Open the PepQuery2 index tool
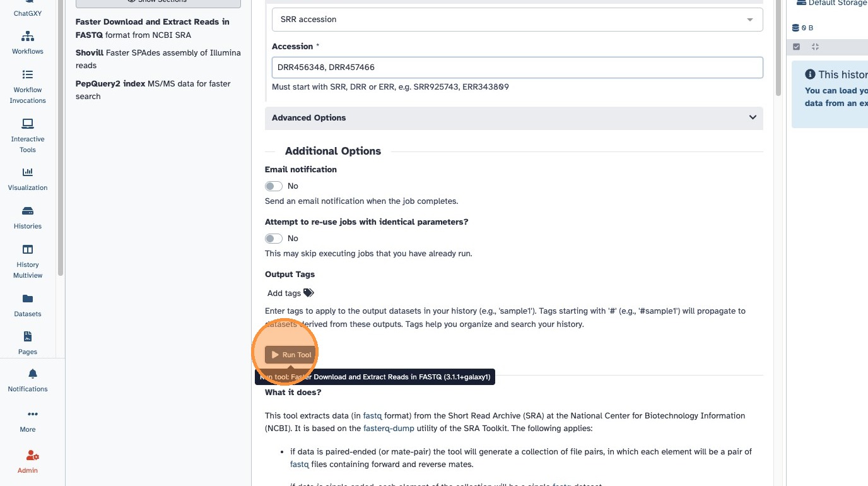 pyautogui.click(x=158, y=90)
